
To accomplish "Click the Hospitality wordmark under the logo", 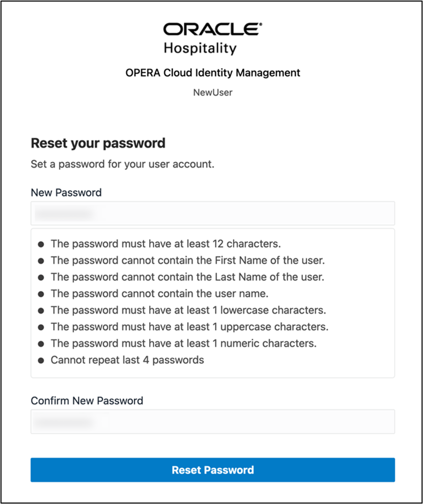I will point(212,48).
